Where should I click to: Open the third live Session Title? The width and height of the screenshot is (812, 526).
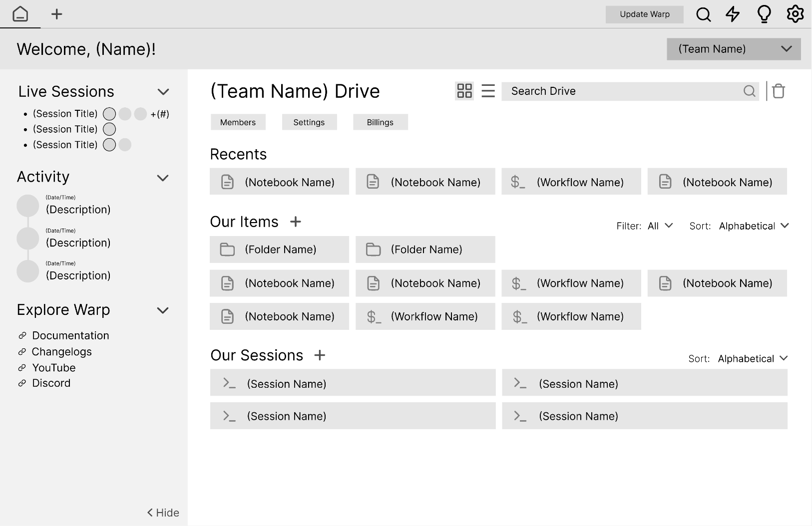(65, 145)
